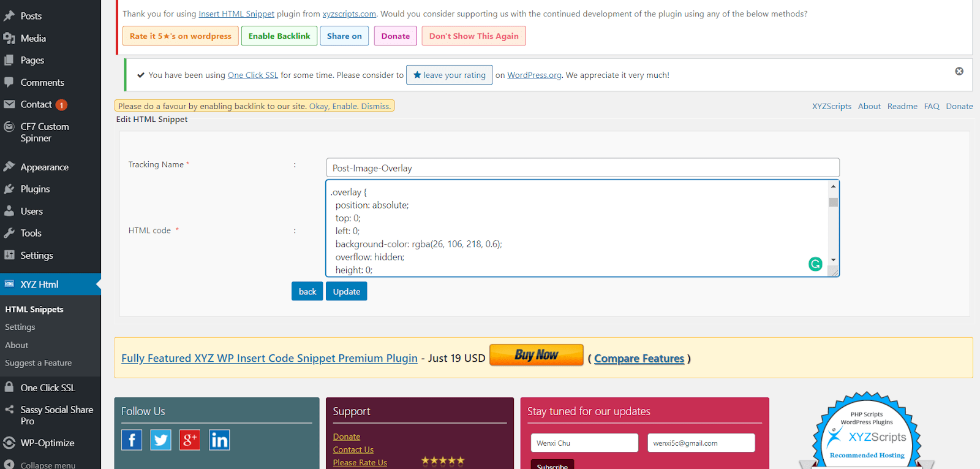Click the Users person icon
The height and width of the screenshot is (469, 980).
click(x=9, y=211)
